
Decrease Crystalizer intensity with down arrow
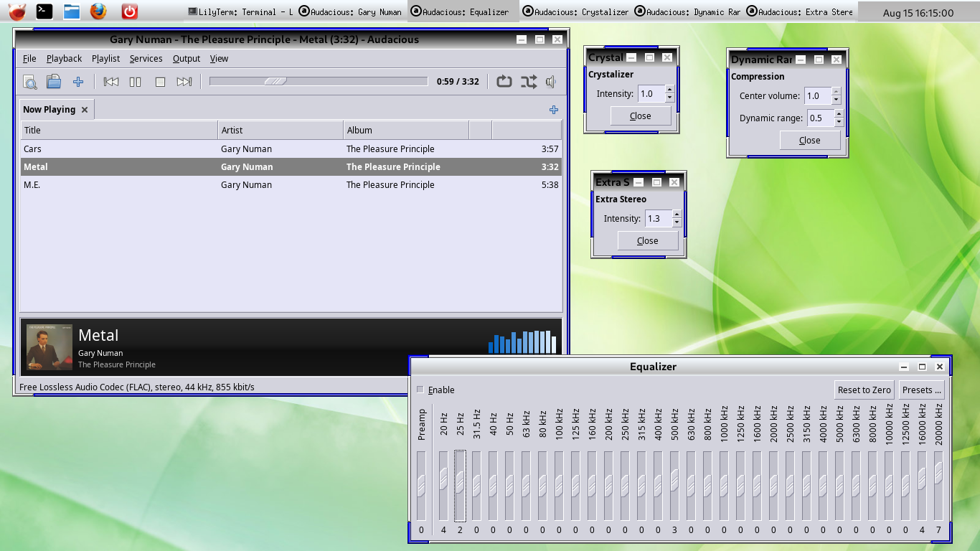[x=670, y=98]
